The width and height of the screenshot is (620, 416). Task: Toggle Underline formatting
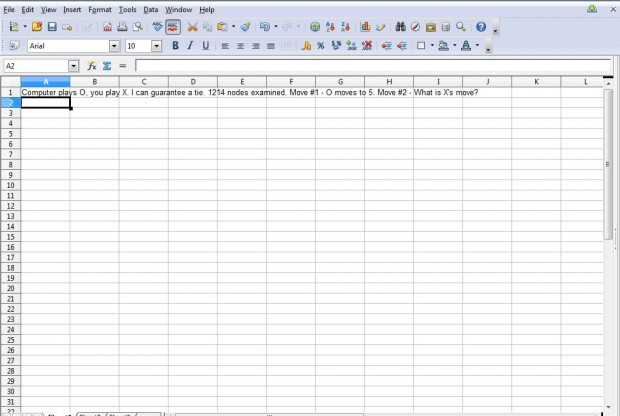[206, 46]
